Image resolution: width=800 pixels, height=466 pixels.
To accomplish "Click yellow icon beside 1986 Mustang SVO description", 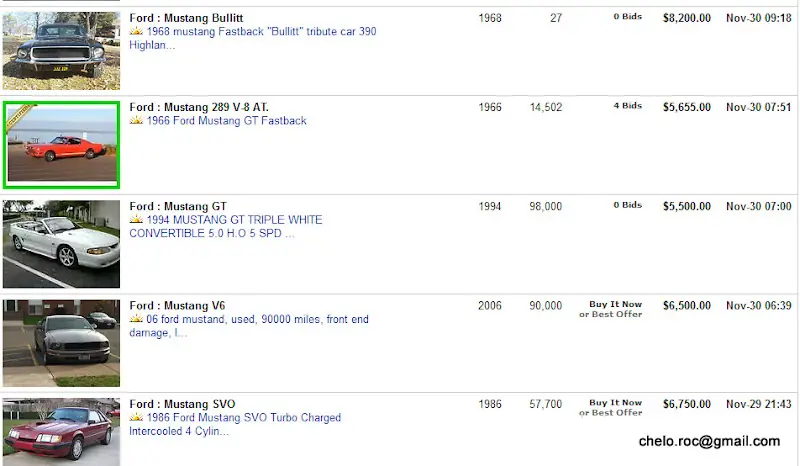I will (x=136, y=418).
